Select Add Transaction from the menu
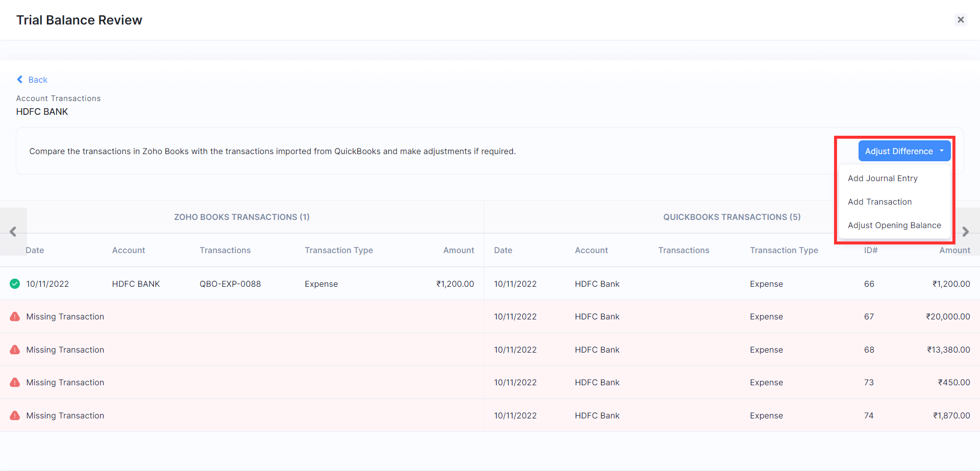This screenshot has width=980, height=471. (879, 202)
